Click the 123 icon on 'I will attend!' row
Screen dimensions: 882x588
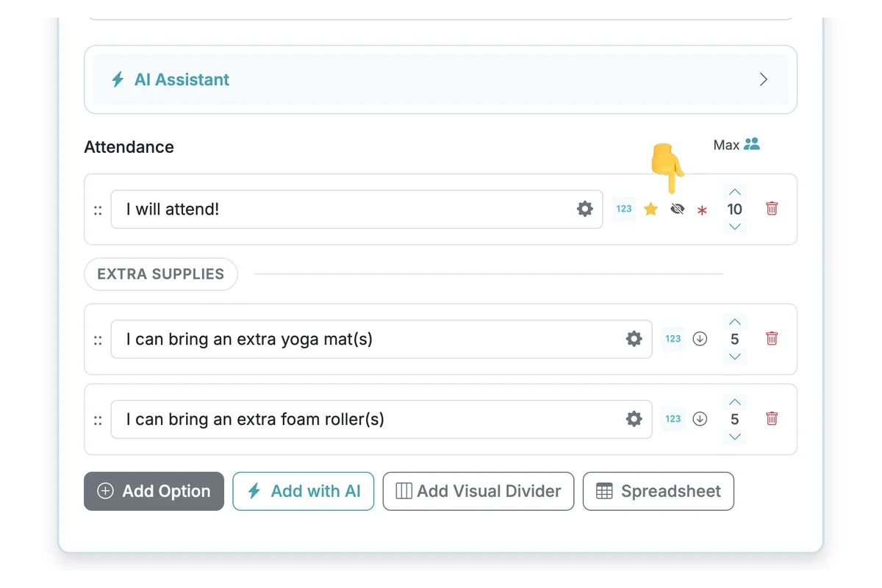click(x=624, y=209)
